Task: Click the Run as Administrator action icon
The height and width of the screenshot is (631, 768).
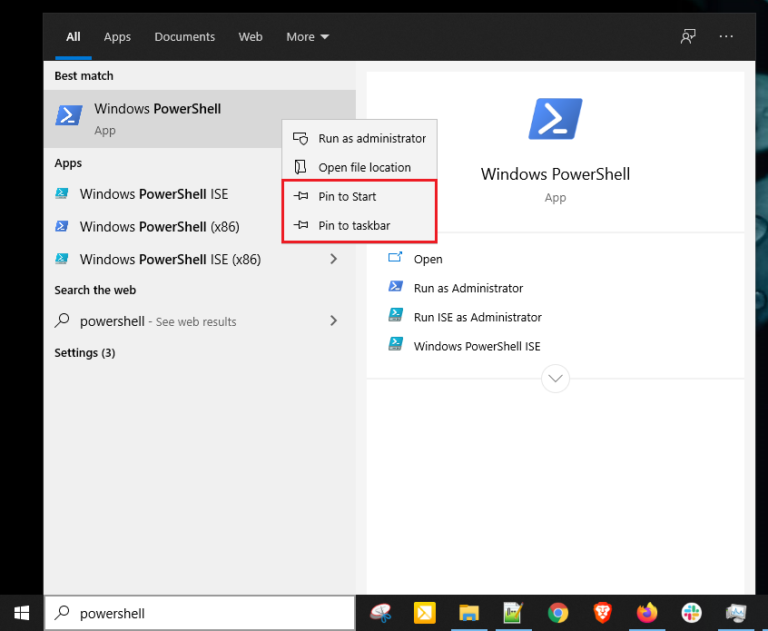Action: pos(395,286)
